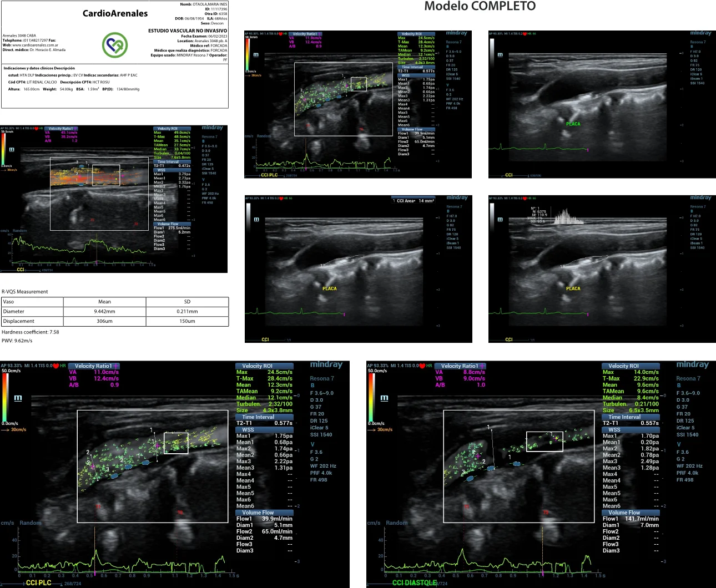
Task: Click the 'Modelo COMPLETO' heading
Action: tap(480, 6)
